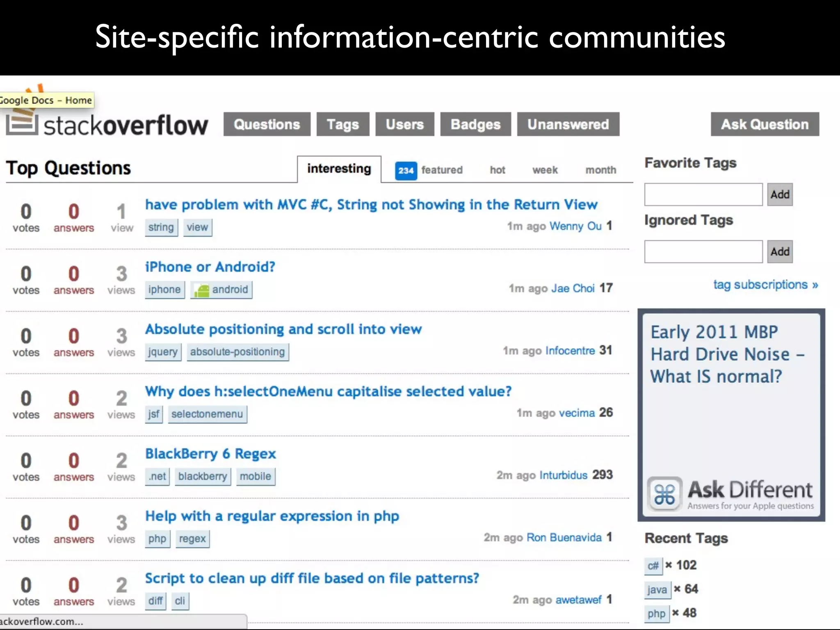Select the view tag

click(x=197, y=227)
